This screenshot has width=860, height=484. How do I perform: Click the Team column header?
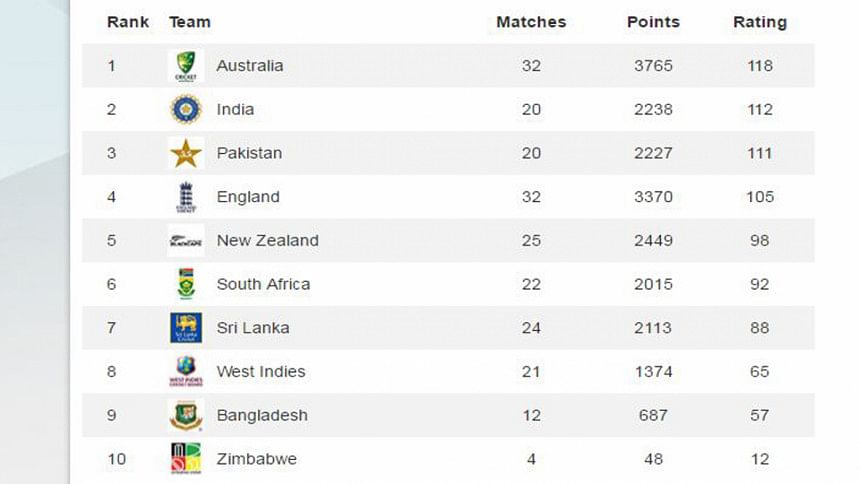190,22
